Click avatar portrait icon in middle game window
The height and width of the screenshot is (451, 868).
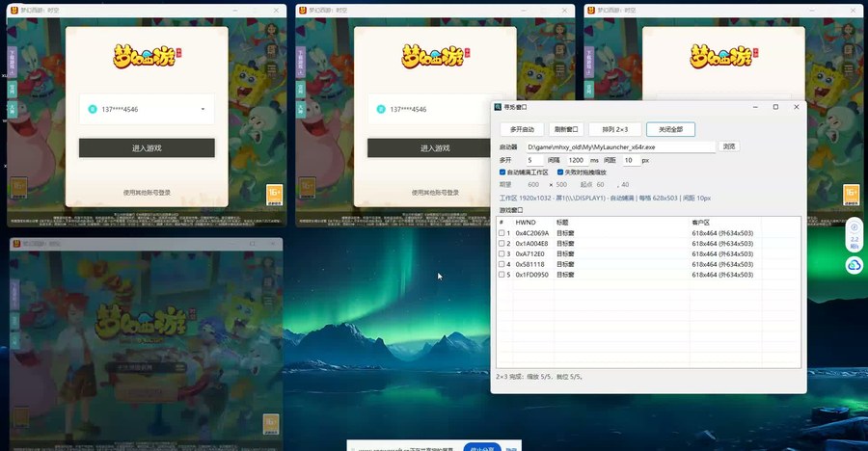[560, 30]
